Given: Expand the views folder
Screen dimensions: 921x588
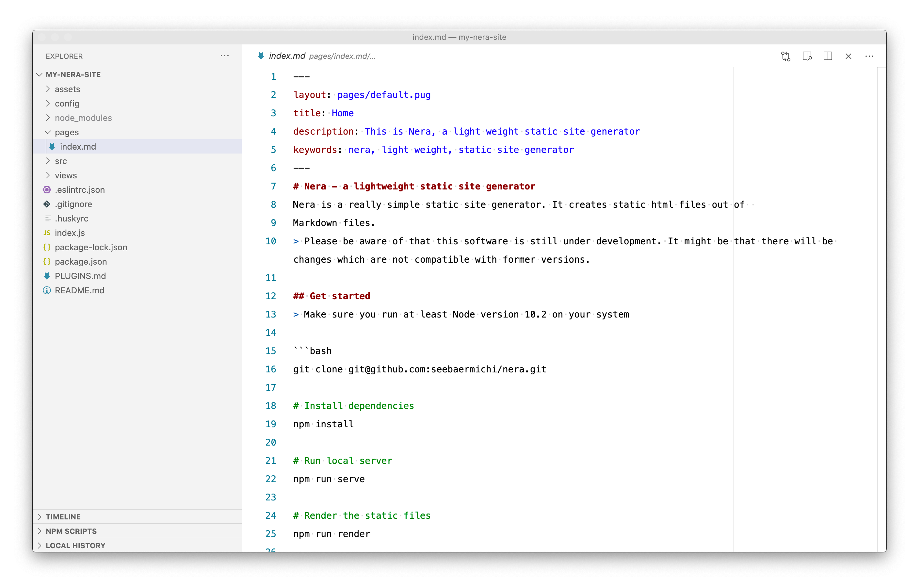Looking at the screenshot, I should tap(48, 175).
